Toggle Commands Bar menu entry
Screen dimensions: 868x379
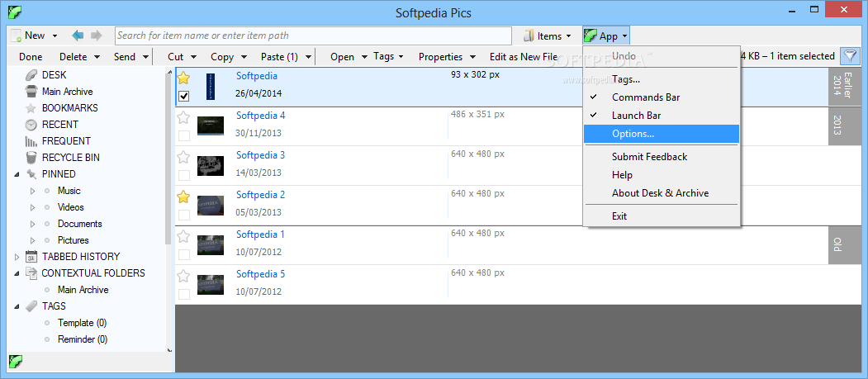662,97
